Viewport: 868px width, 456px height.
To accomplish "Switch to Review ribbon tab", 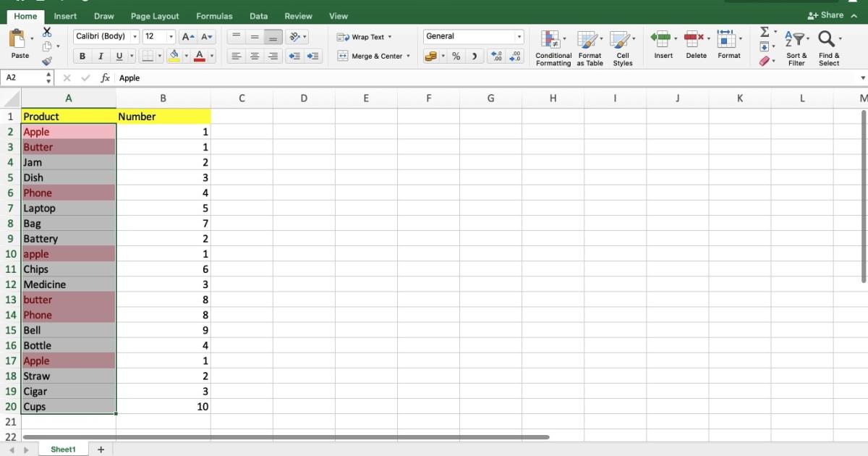I will 298,16.
